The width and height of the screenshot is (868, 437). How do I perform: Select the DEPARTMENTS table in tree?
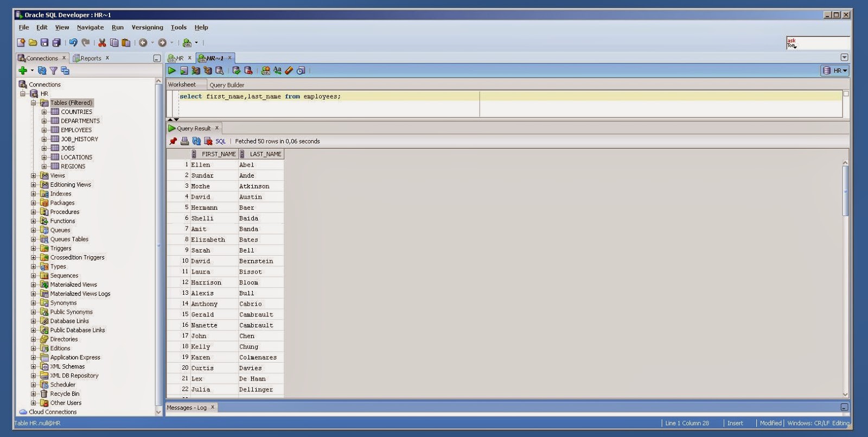[x=80, y=121]
